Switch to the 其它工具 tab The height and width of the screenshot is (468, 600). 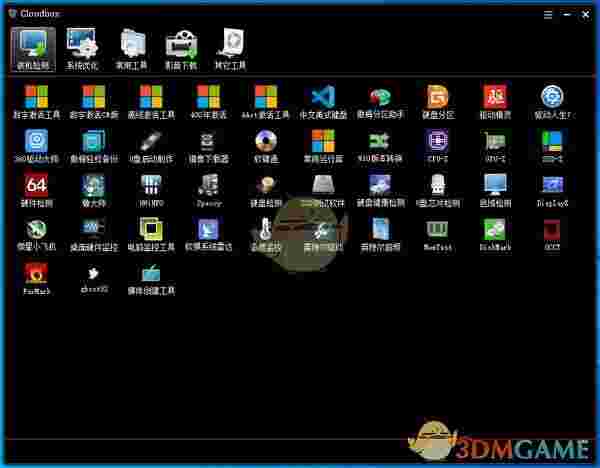[231, 49]
